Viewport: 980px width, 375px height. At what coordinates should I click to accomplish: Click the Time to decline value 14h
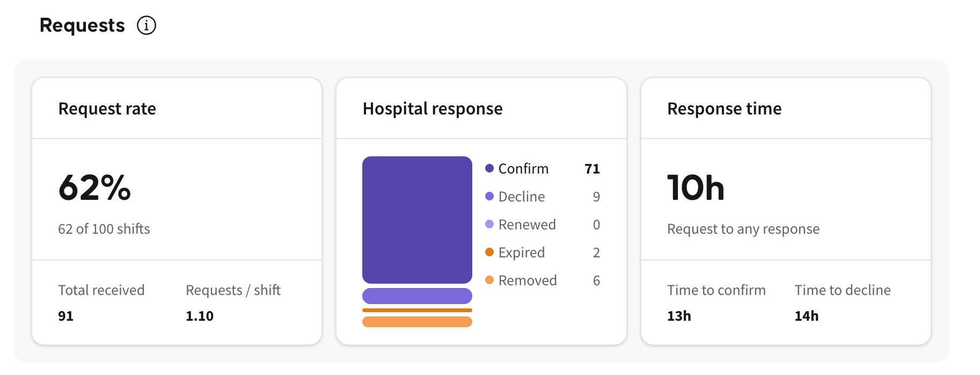(807, 316)
